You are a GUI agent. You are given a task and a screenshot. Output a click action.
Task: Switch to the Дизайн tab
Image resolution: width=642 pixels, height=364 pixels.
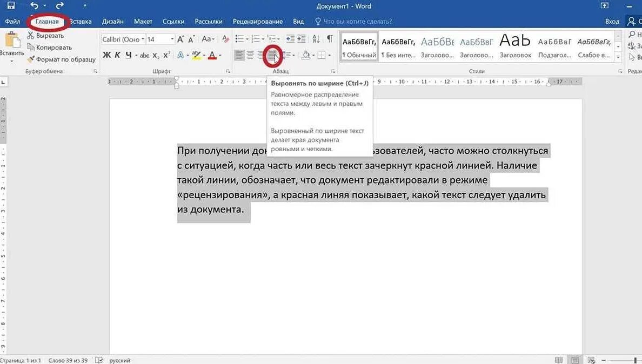pyautogui.click(x=112, y=21)
